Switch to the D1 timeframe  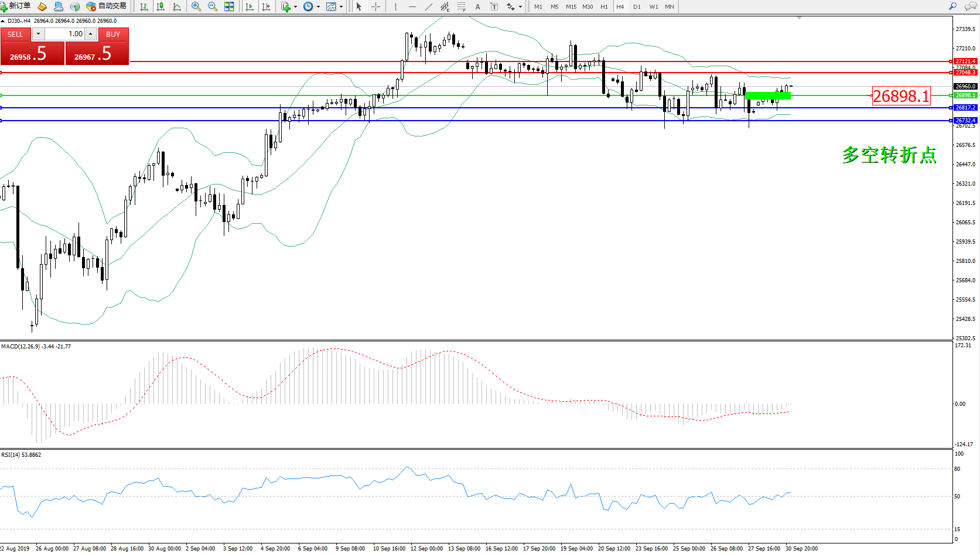(637, 7)
